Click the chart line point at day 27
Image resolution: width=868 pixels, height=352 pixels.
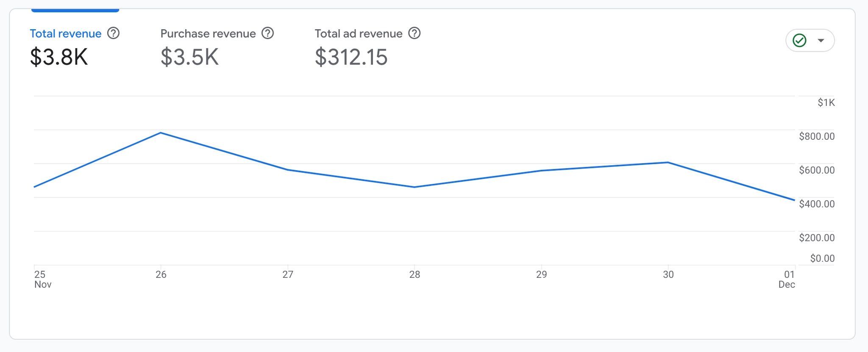point(288,170)
